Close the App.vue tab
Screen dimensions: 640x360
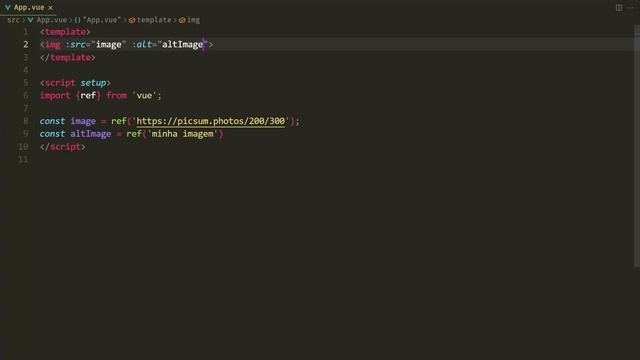coord(51,8)
